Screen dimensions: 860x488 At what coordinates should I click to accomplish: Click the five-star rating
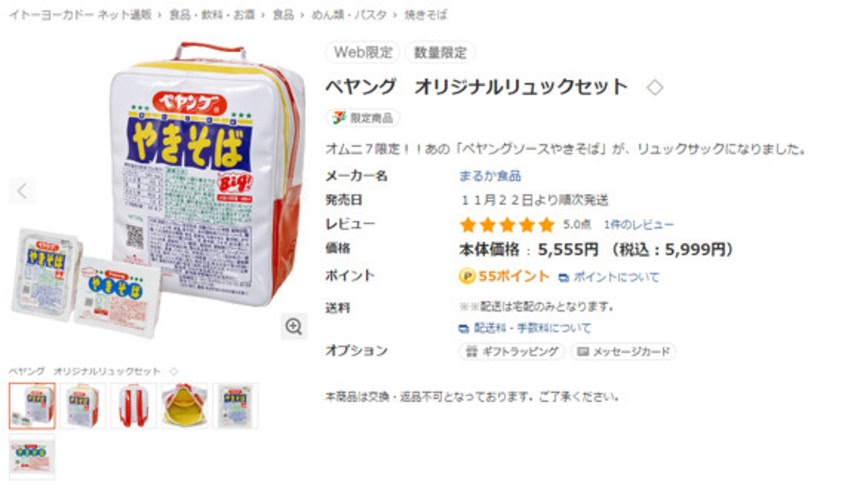pos(507,225)
